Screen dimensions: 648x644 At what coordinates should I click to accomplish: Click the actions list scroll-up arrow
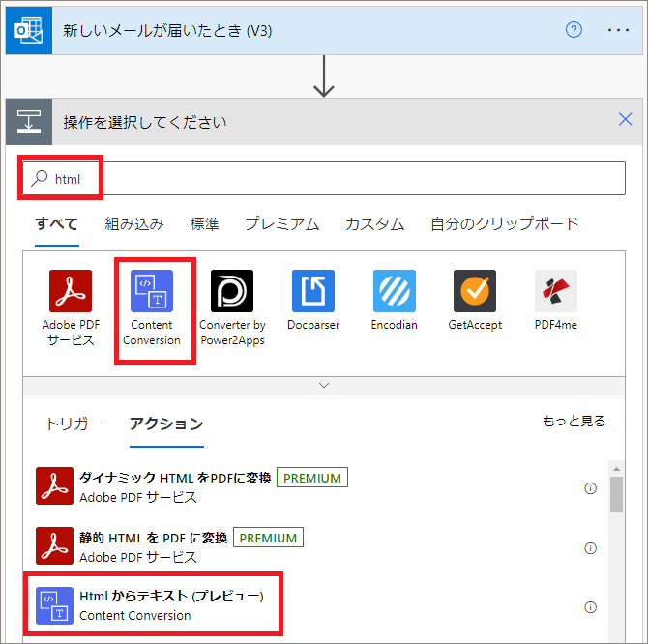616,469
